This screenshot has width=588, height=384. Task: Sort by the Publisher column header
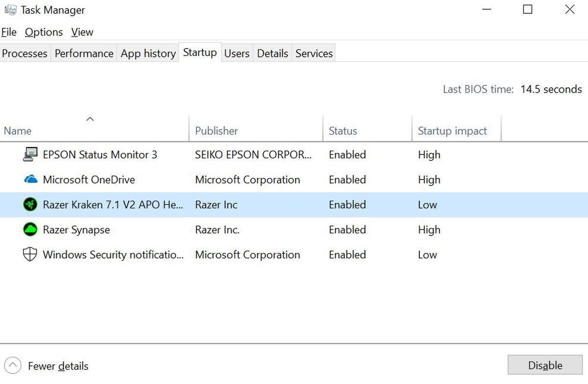tap(256, 128)
